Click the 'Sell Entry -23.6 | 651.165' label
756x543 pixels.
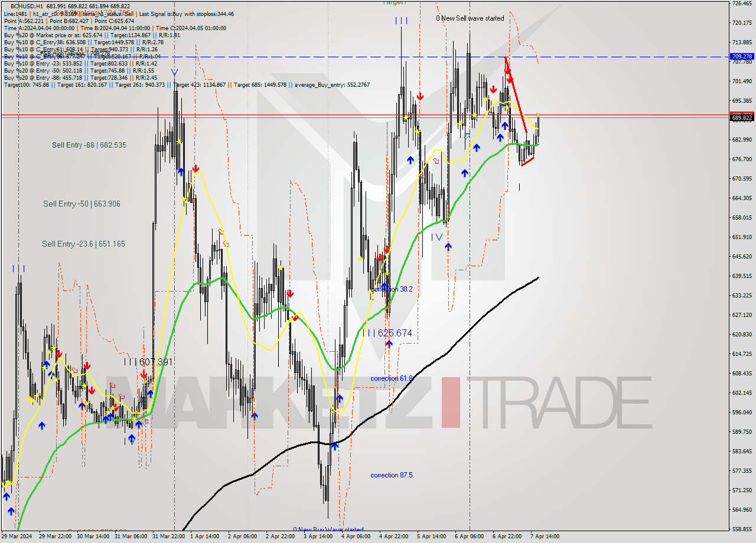click(x=83, y=244)
